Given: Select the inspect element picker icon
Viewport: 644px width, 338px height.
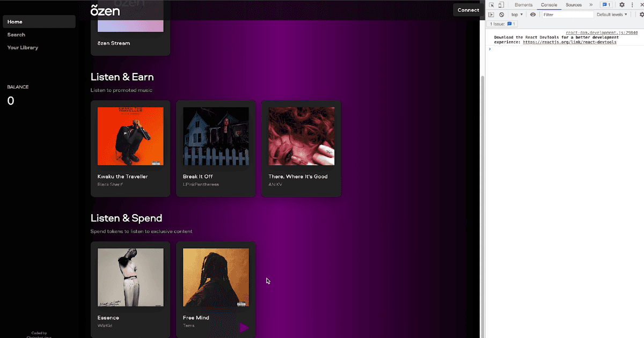Looking at the screenshot, I should tap(492, 5).
